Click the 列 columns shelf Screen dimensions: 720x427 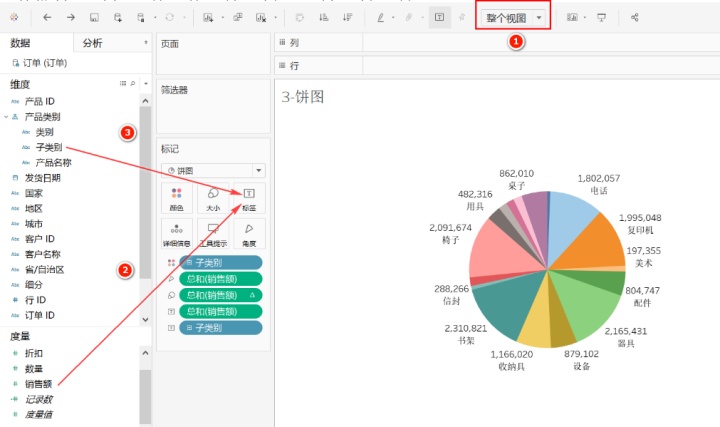pyautogui.click(x=497, y=43)
